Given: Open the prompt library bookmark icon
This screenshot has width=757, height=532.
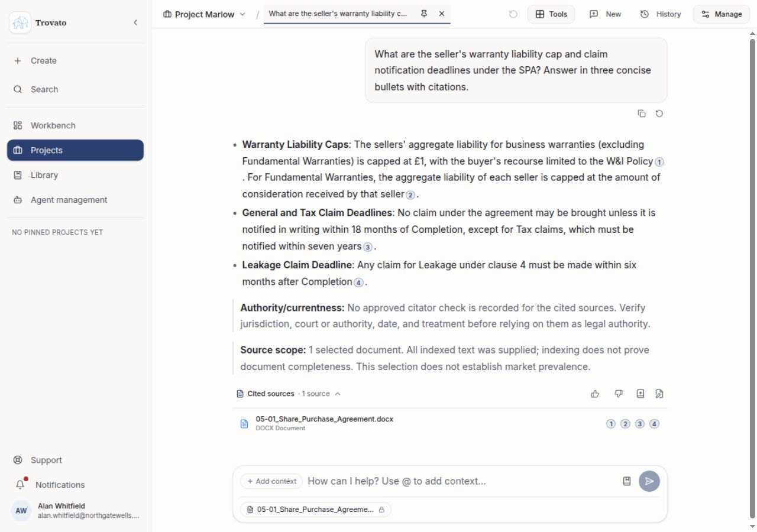Looking at the screenshot, I should click(627, 481).
